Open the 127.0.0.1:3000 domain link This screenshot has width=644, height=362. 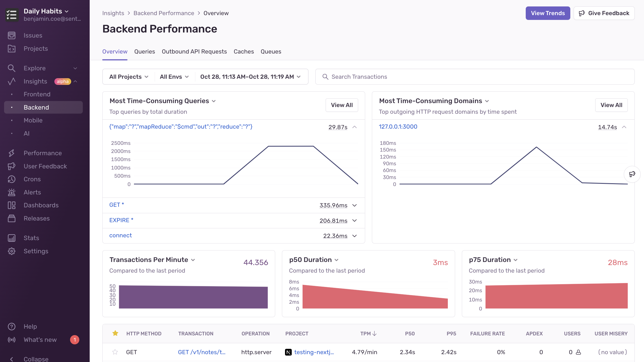pyautogui.click(x=398, y=126)
